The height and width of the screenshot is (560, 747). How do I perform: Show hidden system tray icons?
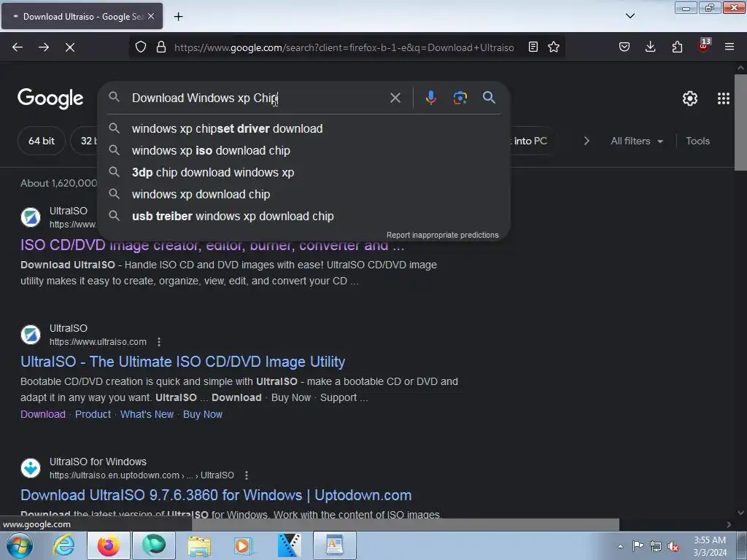pos(620,546)
